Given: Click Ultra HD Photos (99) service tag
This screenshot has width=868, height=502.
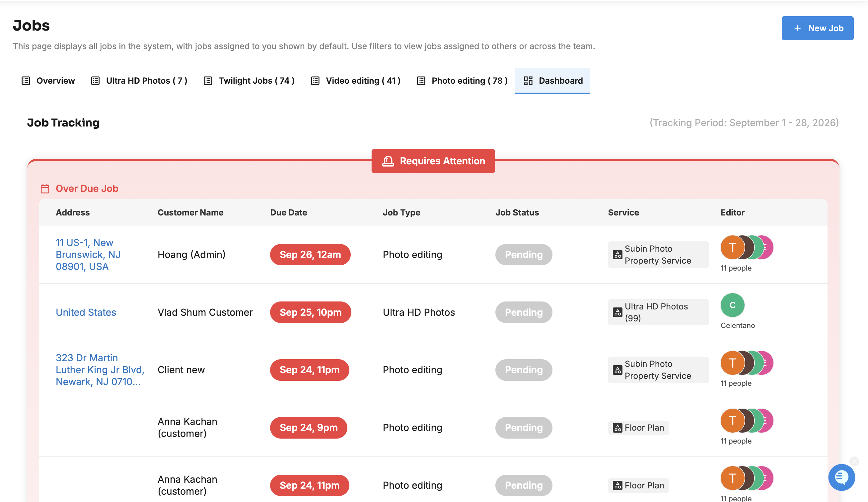Looking at the screenshot, I should click(x=658, y=312).
